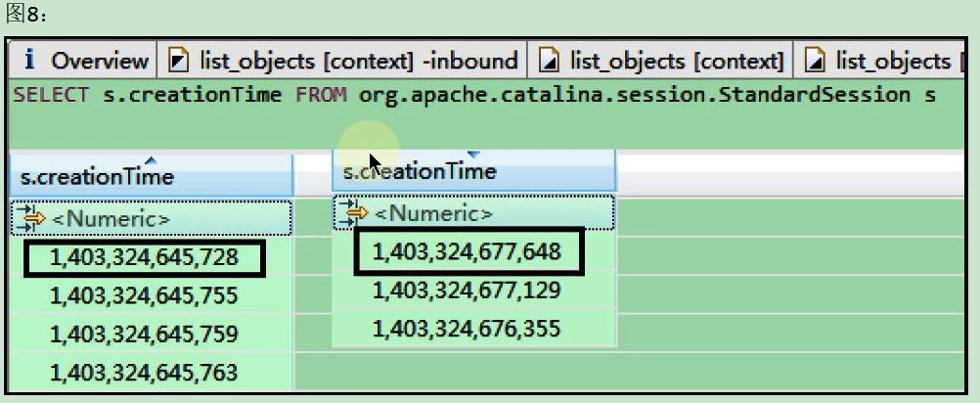Click org.apache.catalina.session.StandardSession in query

635,96
